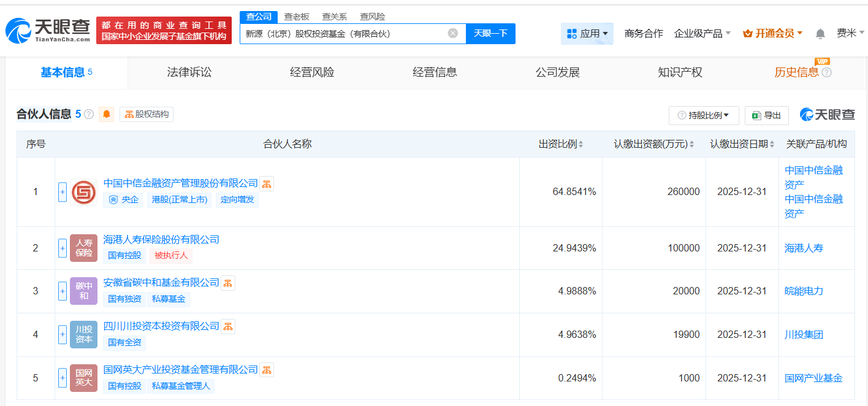Select the 基本信息 tab

point(66,72)
